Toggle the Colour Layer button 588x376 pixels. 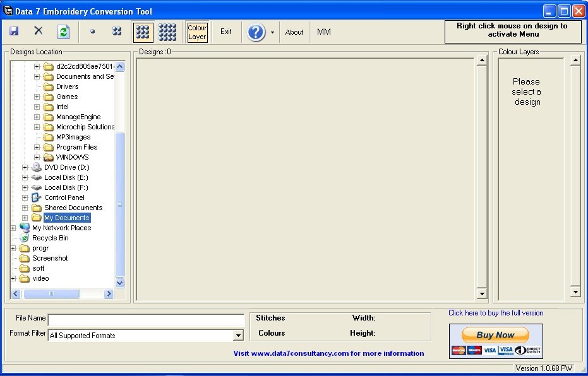click(x=197, y=32)
